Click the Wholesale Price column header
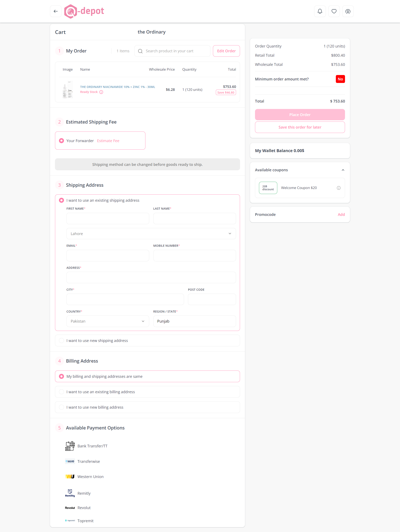The height and width of the screenshot is (532, 400). click(x=162, y=69)
